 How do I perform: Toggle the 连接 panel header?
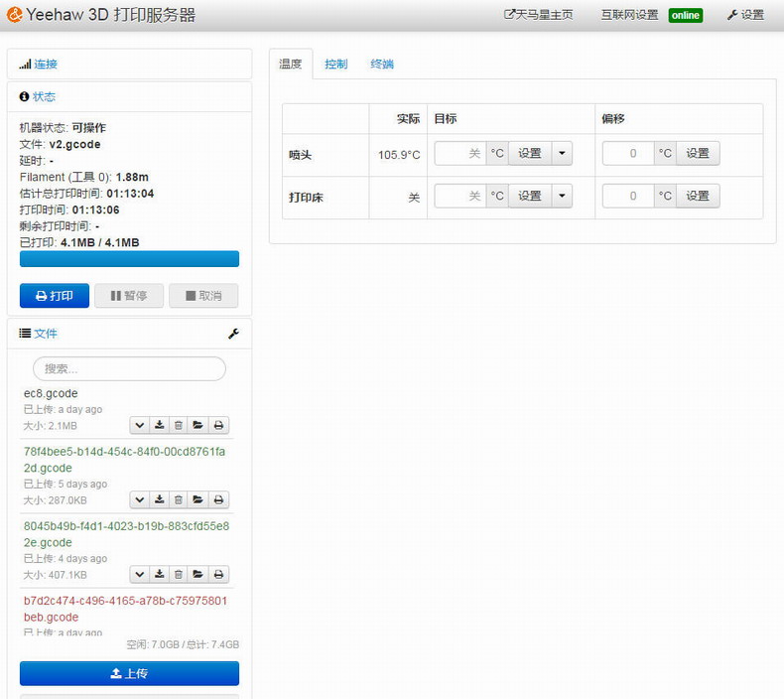(45, 64)
